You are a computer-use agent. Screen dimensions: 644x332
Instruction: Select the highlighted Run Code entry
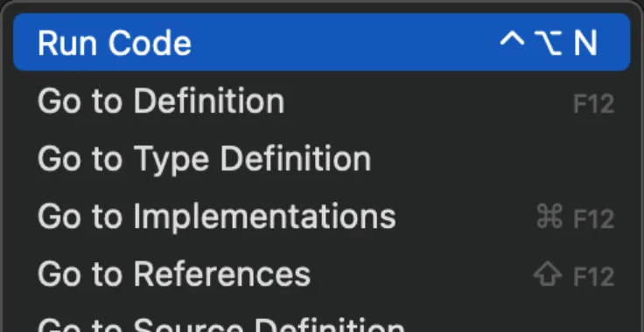pyautogui.click(x=322, y=42)
